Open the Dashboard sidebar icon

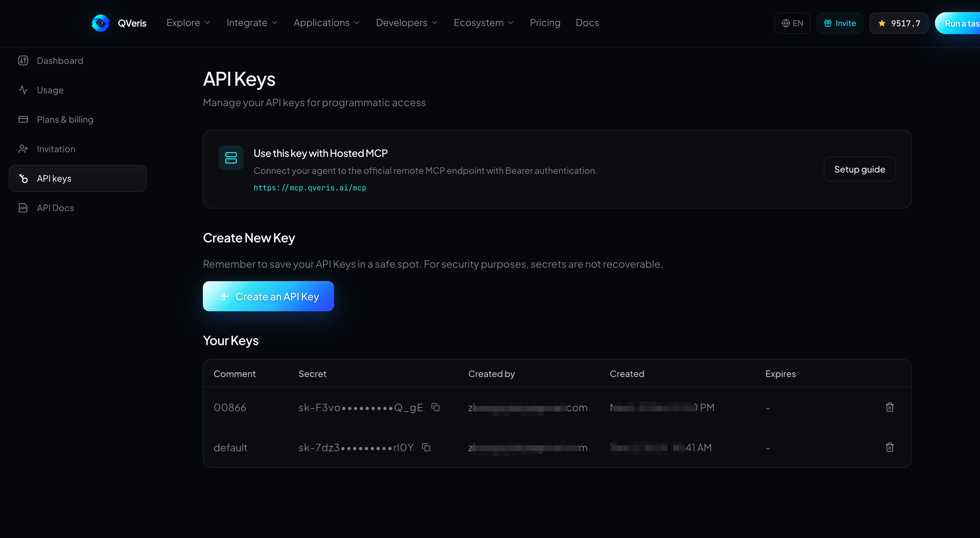pos(23,60)
